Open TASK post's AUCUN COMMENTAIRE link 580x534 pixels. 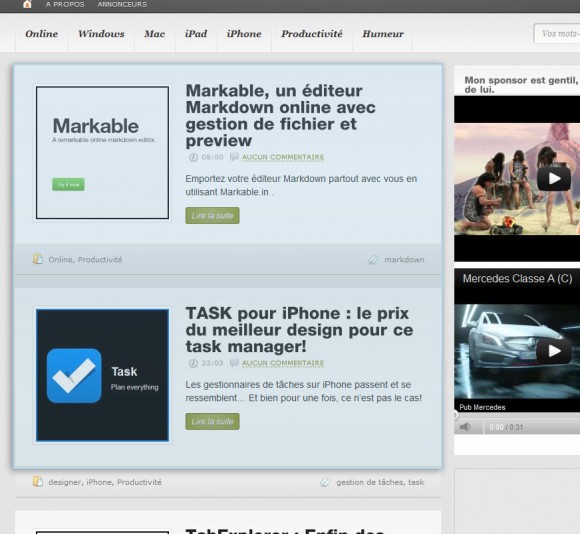[283, 363]
